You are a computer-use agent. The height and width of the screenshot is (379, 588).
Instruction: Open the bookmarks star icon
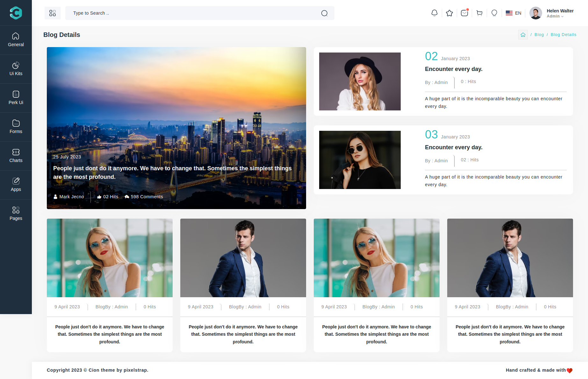[x=449, y=13]
